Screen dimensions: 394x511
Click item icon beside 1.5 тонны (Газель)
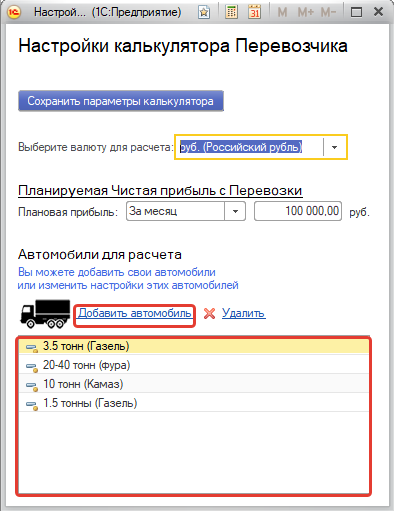click(x=32, y=405)
